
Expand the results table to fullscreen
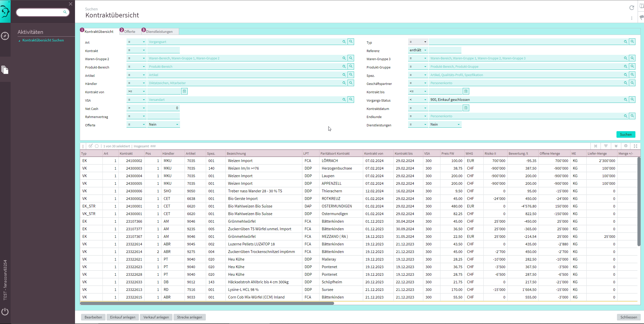point(635,146)
